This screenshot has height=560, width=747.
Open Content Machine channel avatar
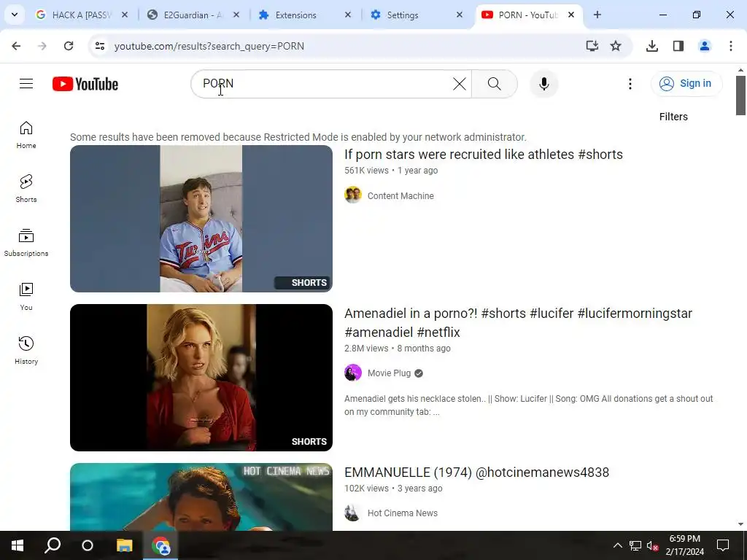353,195
